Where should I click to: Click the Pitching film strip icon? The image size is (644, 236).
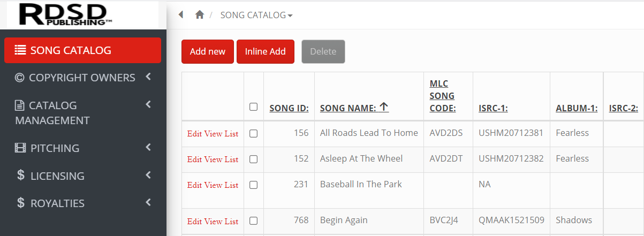(20, 148)
